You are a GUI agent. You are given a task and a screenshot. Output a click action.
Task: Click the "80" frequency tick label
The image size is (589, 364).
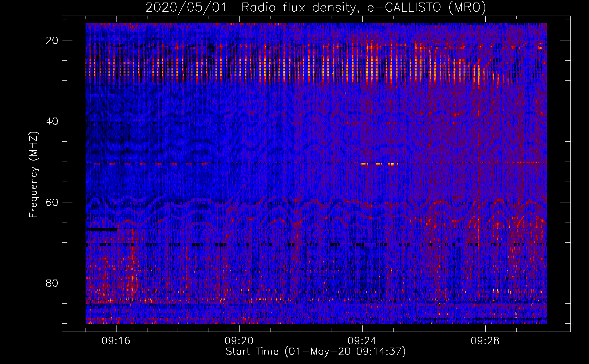pos(52,283)
